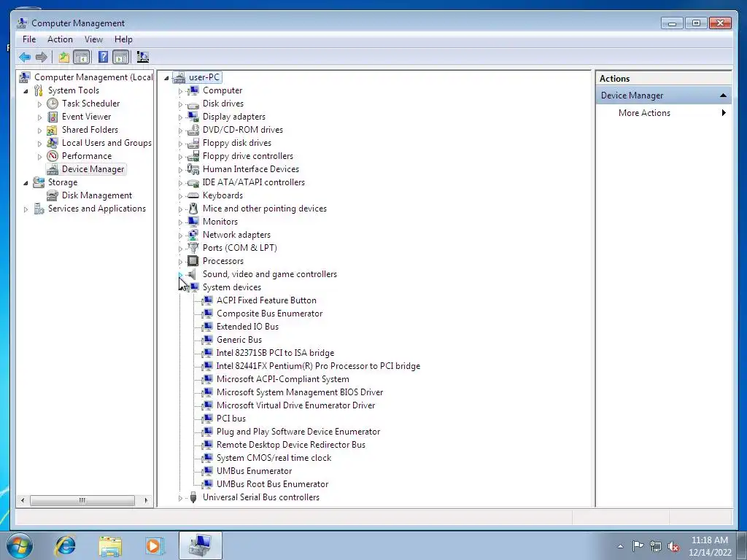The height and width of the screenshot is (560, 747).
Task: Click the Mice and other pointing devices icon
Action: click(193, 209)
